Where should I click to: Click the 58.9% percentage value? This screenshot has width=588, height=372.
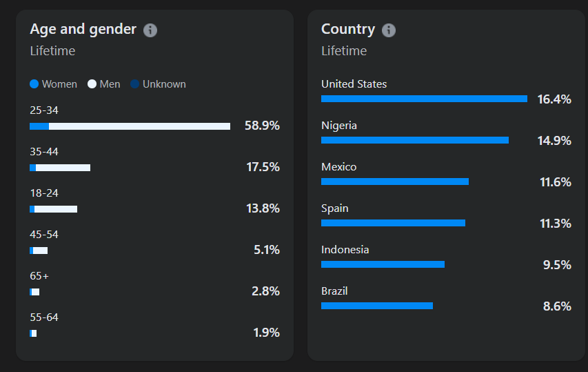click(262, 126)
